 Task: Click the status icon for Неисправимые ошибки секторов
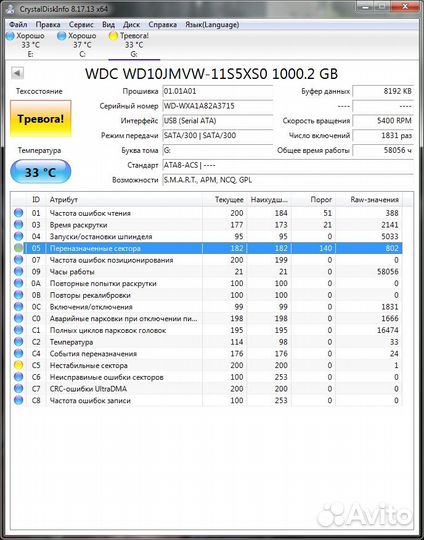click(x=19, y=377)
